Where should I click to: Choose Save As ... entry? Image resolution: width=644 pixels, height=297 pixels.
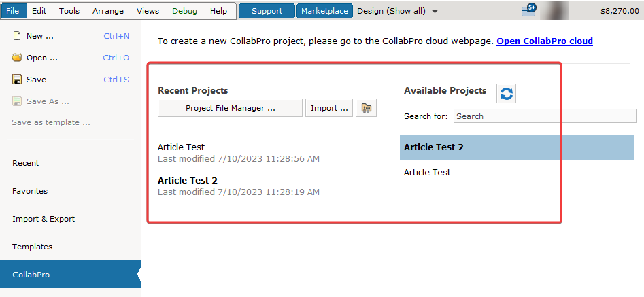tap(48, 101)
